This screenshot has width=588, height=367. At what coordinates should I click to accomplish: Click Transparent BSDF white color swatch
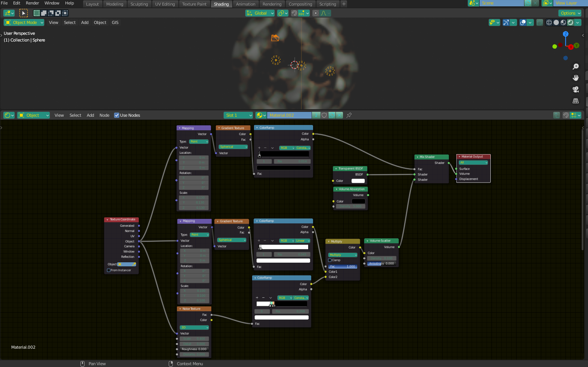point(358,181)
